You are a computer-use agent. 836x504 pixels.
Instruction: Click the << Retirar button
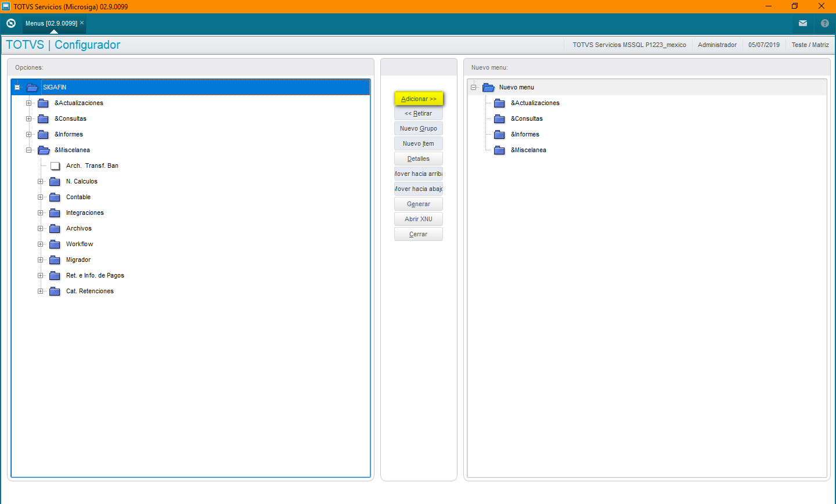point(419,113)
